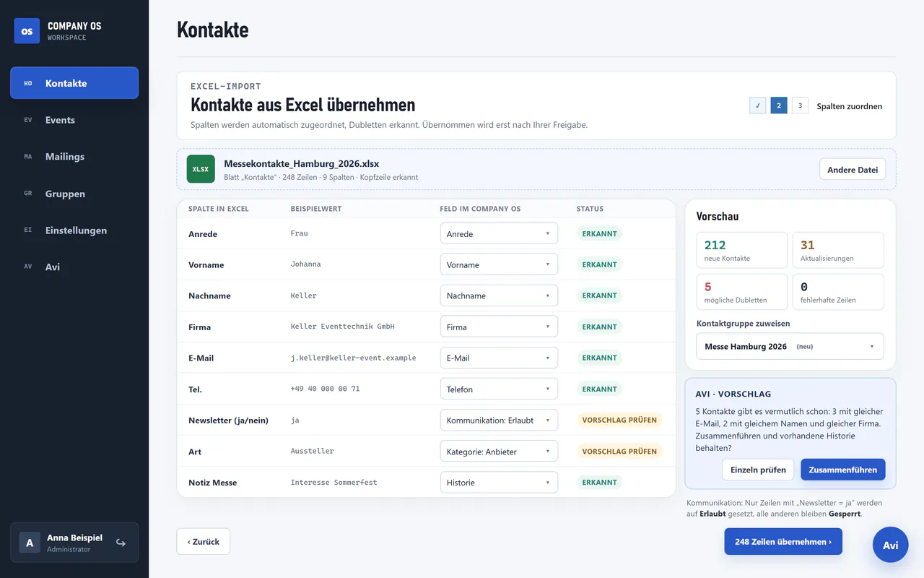924x578 pixels.
Task: Open field dropdown for E-Mail row
Action: (499, 358)
